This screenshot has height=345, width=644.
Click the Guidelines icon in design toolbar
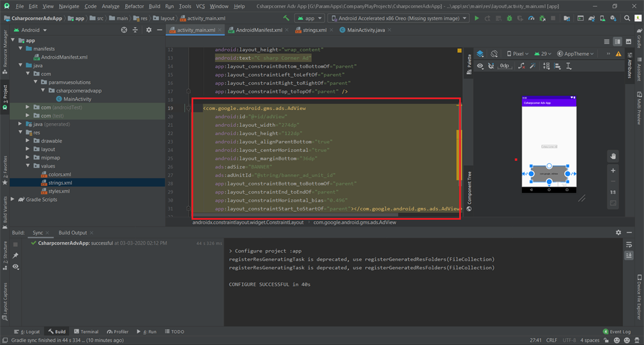[x=569, y=66]
